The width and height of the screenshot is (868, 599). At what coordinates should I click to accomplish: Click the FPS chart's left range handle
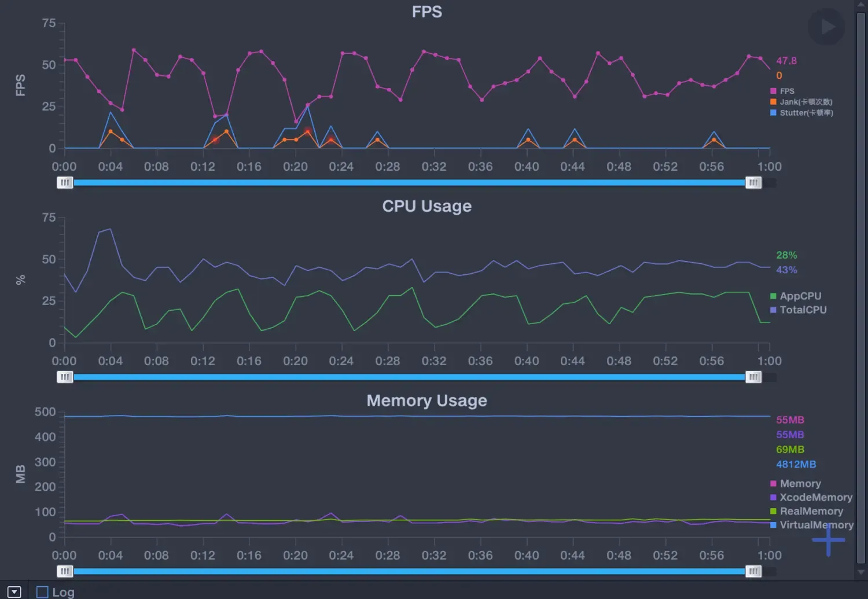pyautogui.click(x=65, y=183)
